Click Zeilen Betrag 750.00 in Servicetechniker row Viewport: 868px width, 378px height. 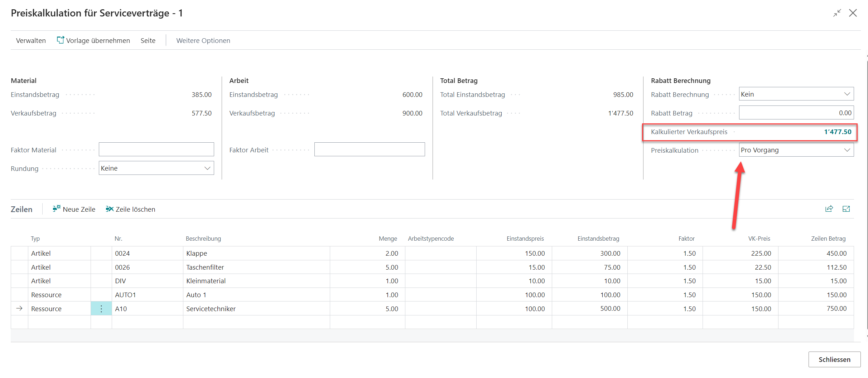[816, 309]
